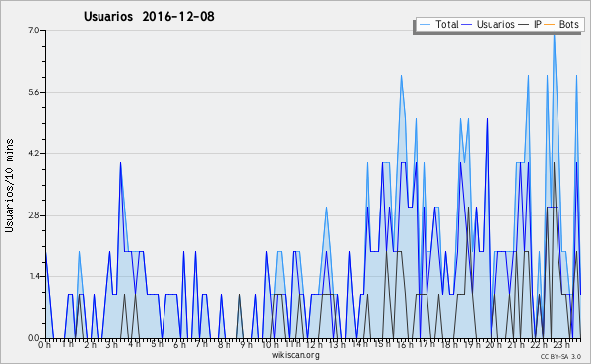This screenshot has height=364, width=591.
Task: Click the '15 h' x-axis label
Action: pyautogui.click(x=382, y=344)
